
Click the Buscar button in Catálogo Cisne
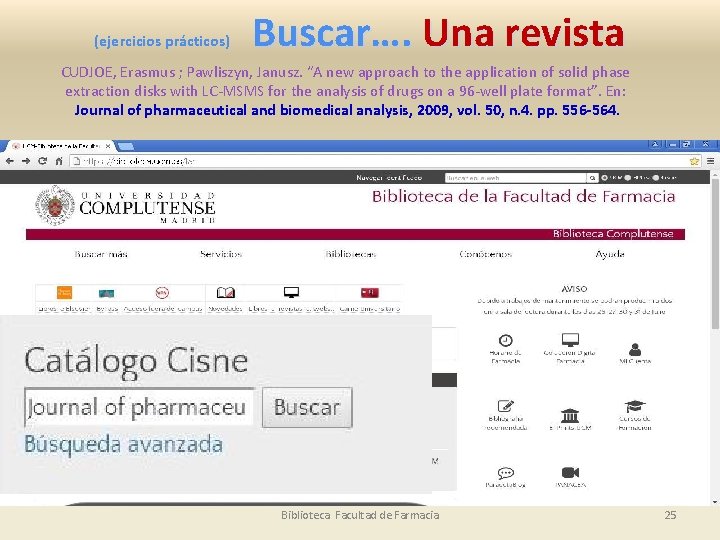pyautogui.click(x=307, y=407)
